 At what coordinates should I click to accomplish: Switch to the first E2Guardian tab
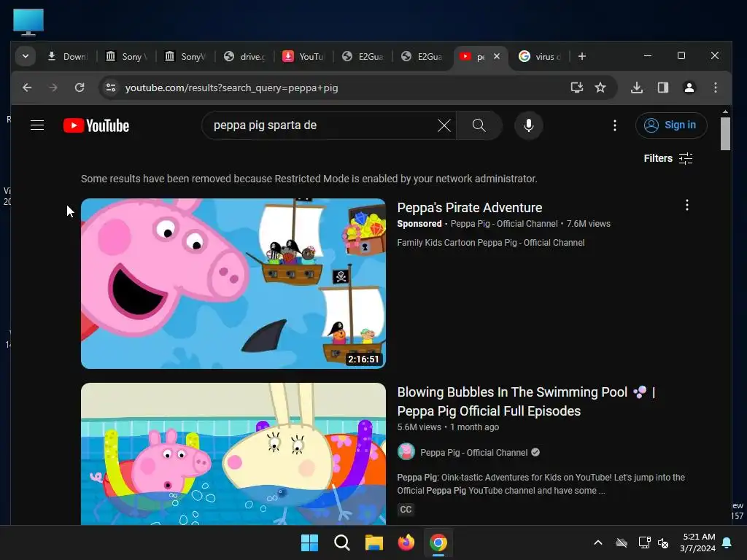(x=362, y=57)
